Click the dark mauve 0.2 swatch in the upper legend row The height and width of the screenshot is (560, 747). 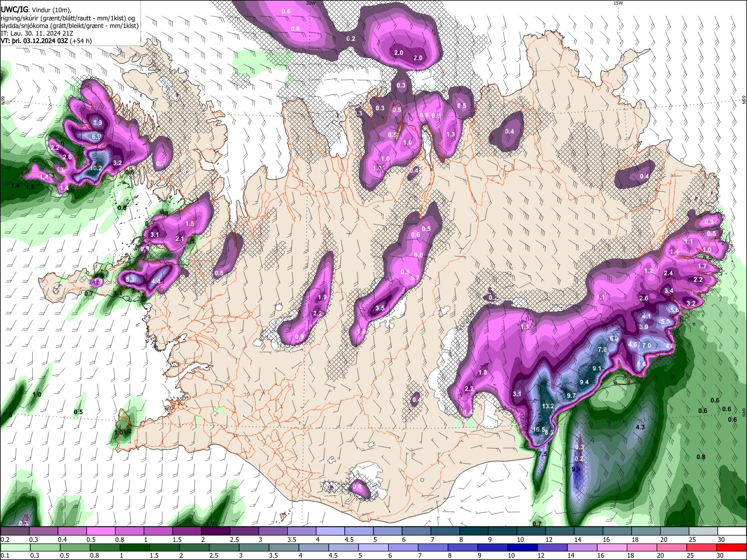(x=15, y=531)
